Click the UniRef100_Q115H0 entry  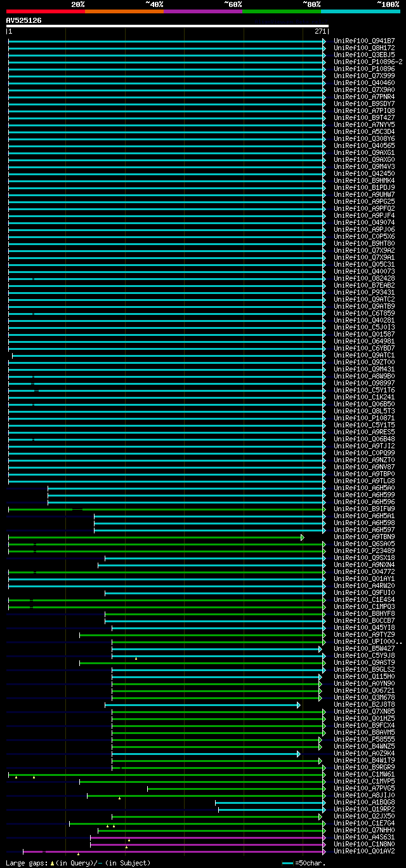tap(364, 676)
